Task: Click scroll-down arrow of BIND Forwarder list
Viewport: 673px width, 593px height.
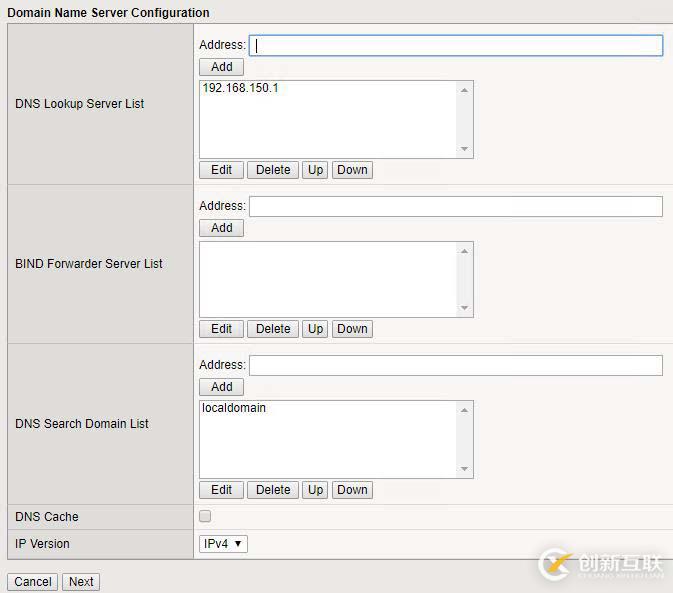Action: 464,308
